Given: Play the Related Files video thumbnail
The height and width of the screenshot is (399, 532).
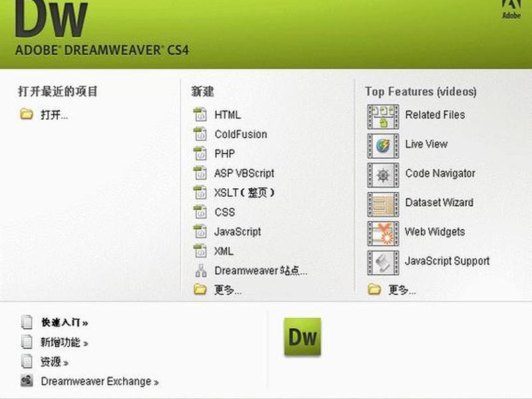Looking at the screenshot, I should pos(383,117).
